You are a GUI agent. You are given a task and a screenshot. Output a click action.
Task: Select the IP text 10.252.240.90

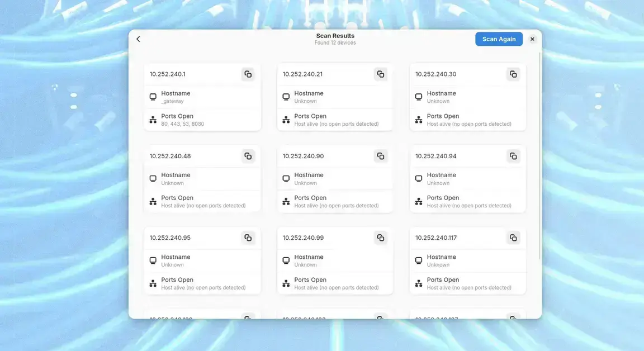point(303,156)
